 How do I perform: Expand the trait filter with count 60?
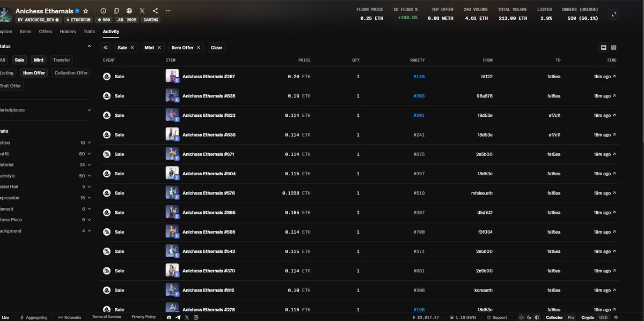tap(46, 154)
